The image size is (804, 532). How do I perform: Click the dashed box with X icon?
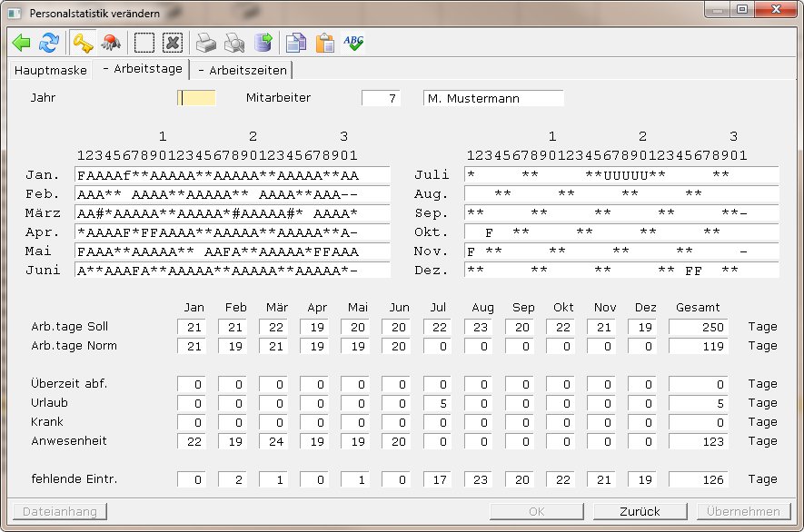(x=173, y=43)
